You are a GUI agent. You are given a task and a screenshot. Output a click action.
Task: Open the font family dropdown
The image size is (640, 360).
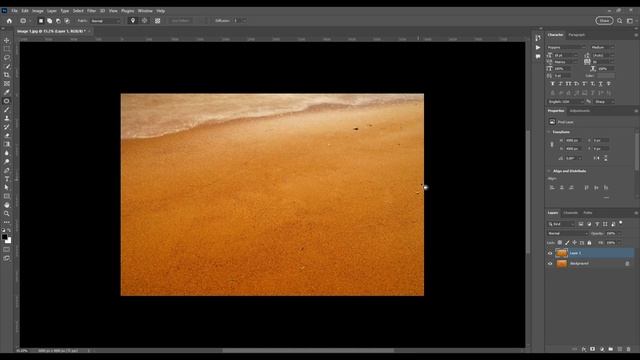[566, 47]
